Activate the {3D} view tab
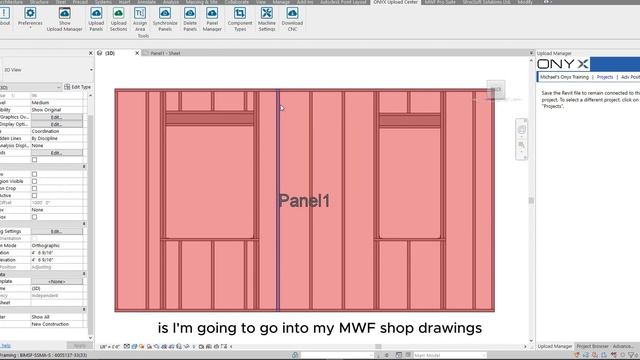The width and height of the screenshot is (640, 360). (x=110, y=53)
